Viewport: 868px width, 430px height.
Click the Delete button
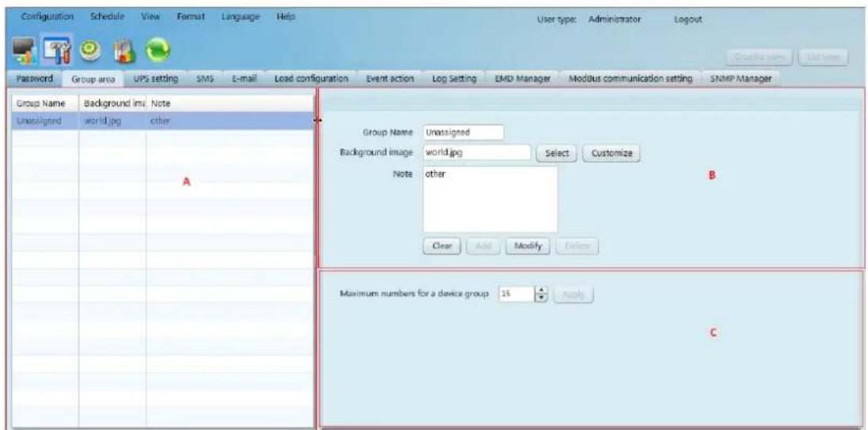577,245
